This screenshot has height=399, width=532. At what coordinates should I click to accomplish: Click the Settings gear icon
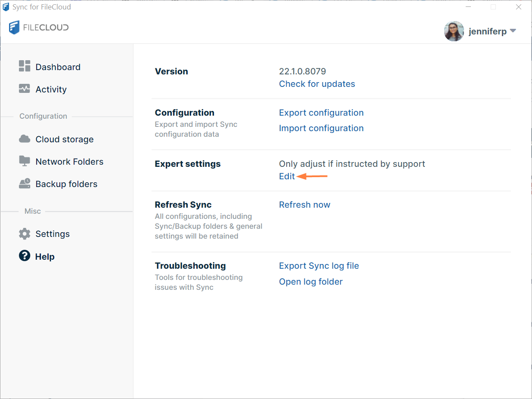pos(25,234)
